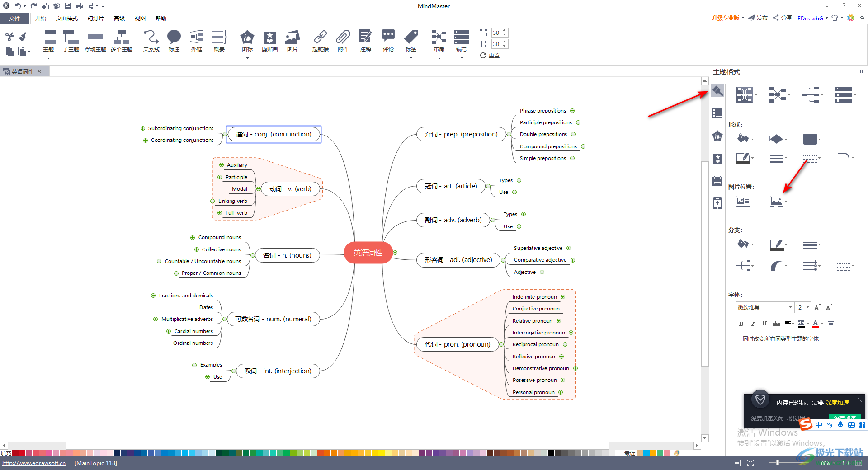Collapse the 动词 - v. (verb) branch

coord(259,189)
